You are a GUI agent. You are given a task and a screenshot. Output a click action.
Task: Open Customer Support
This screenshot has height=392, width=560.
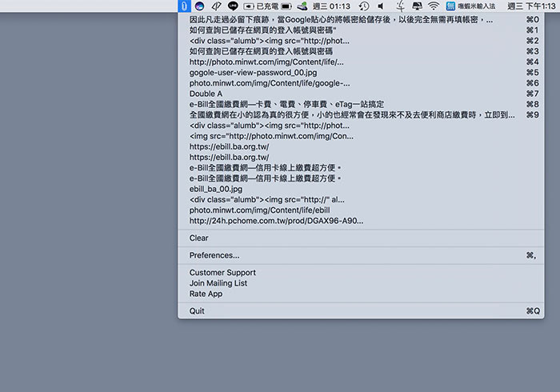[361, 273]
